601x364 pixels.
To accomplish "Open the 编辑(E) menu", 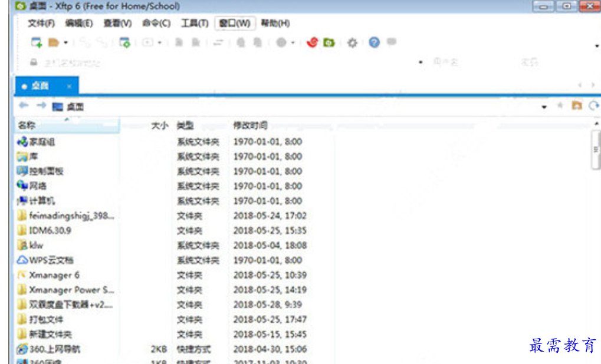I will click(79, 24).
